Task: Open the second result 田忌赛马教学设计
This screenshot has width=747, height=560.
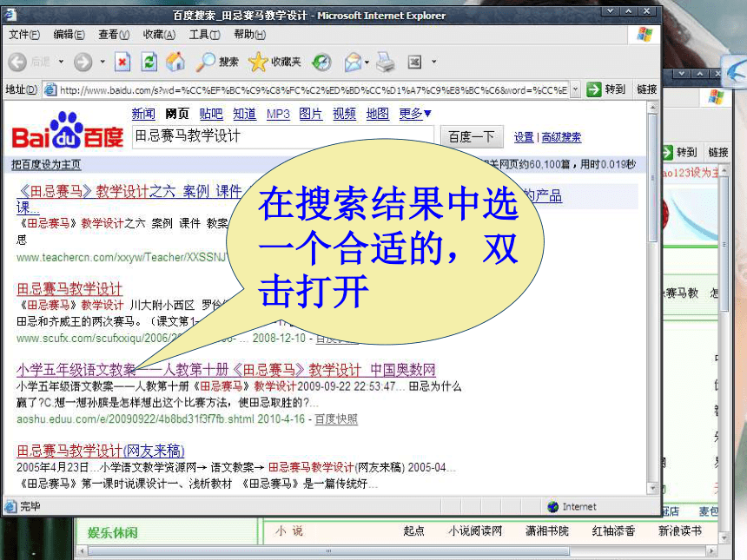Action: [x=69, y=289]
